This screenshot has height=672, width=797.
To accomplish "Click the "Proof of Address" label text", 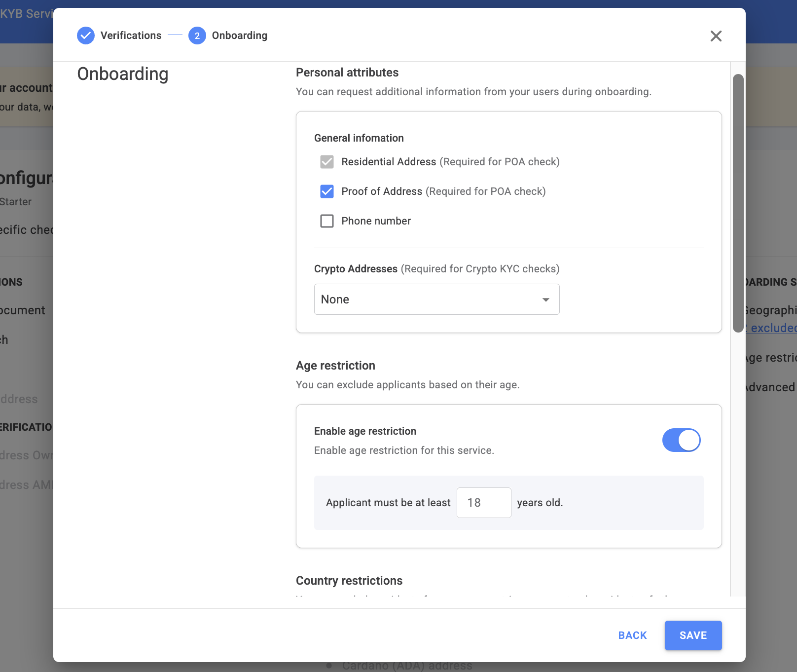I will 382,191.
